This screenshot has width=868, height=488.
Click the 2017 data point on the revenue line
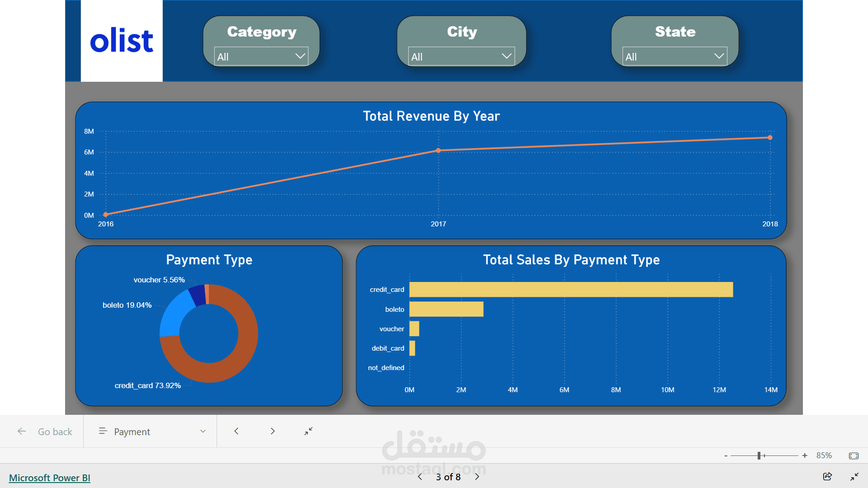coord(438,150)
